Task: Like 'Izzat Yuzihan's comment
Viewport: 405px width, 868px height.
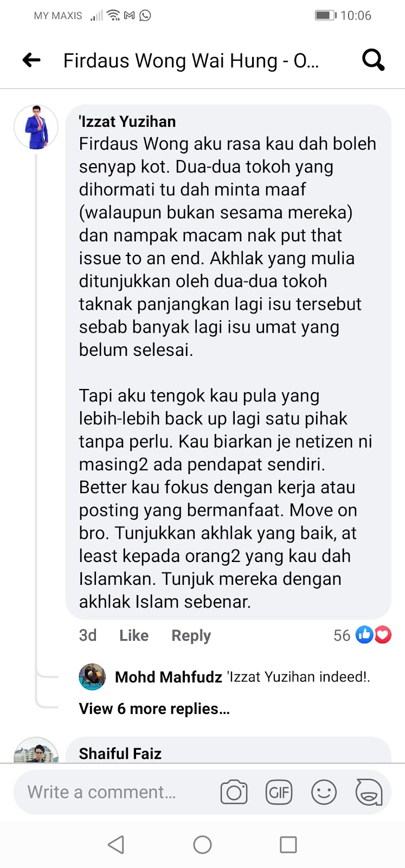Action: (134, 635)
